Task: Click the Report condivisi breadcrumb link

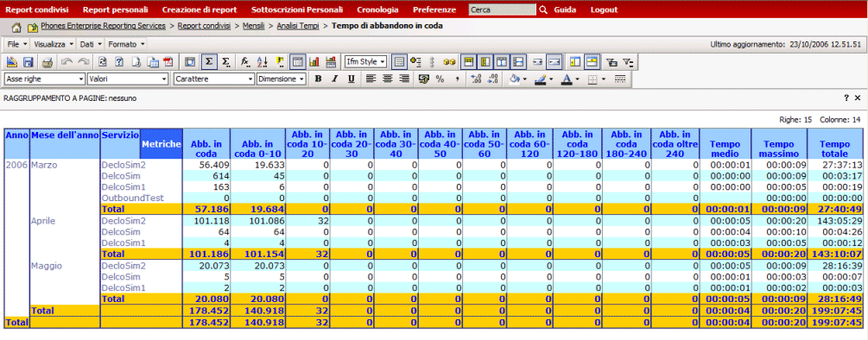Action: 204,26
